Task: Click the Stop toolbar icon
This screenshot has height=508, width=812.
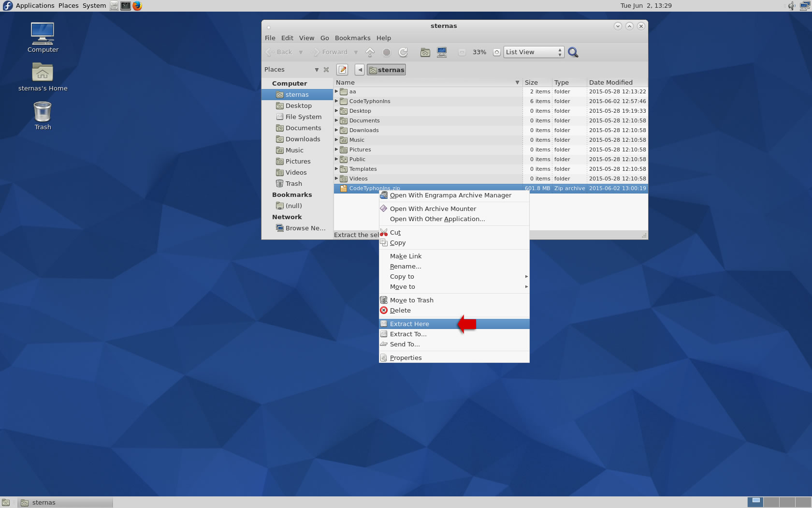Action: (387, 52)
